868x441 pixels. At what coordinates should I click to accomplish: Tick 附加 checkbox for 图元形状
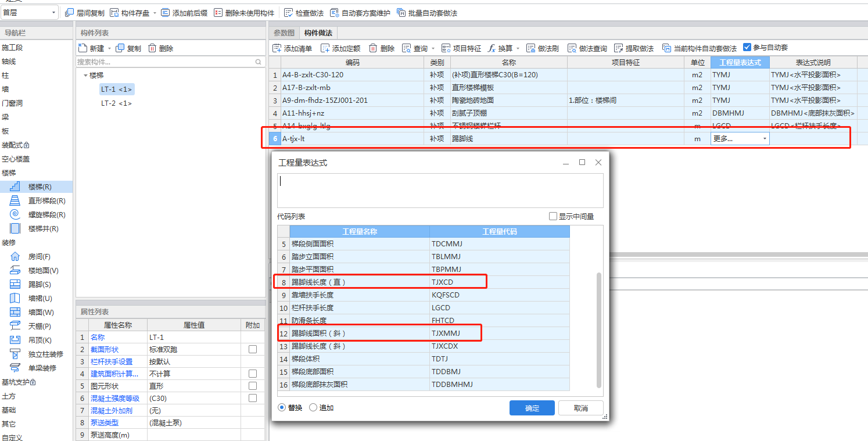[x=253, y=386]
